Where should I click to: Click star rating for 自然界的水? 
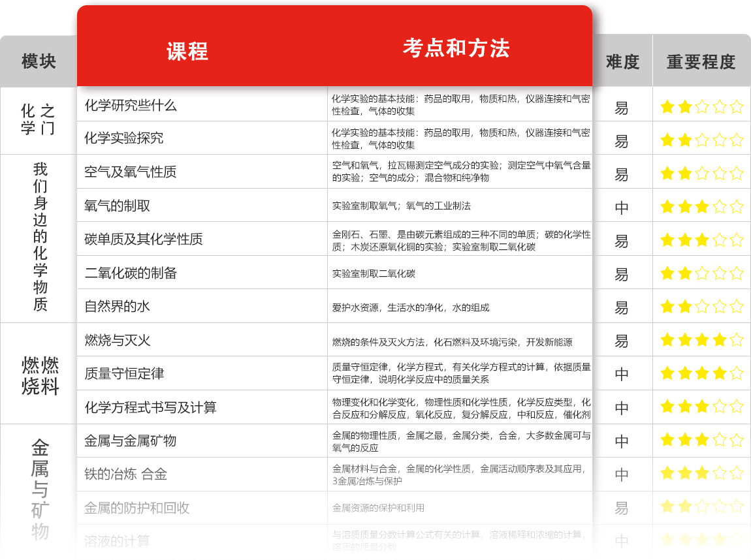pyautogui.click(x=701, y=306)
